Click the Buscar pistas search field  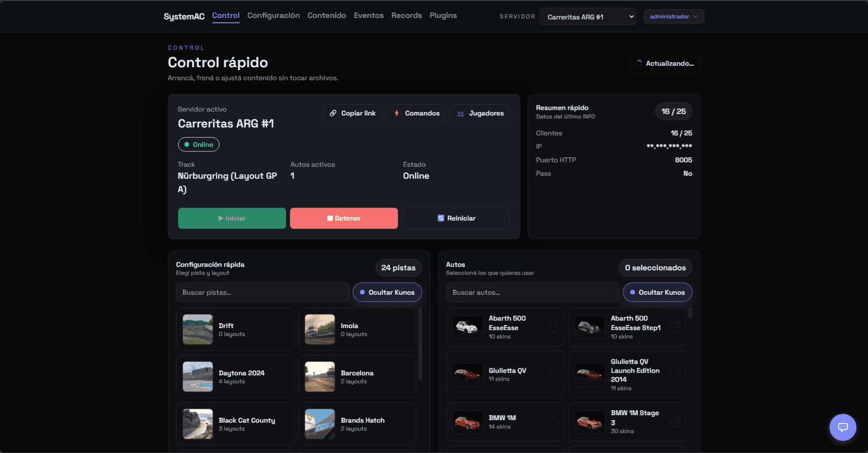[263, 292]
